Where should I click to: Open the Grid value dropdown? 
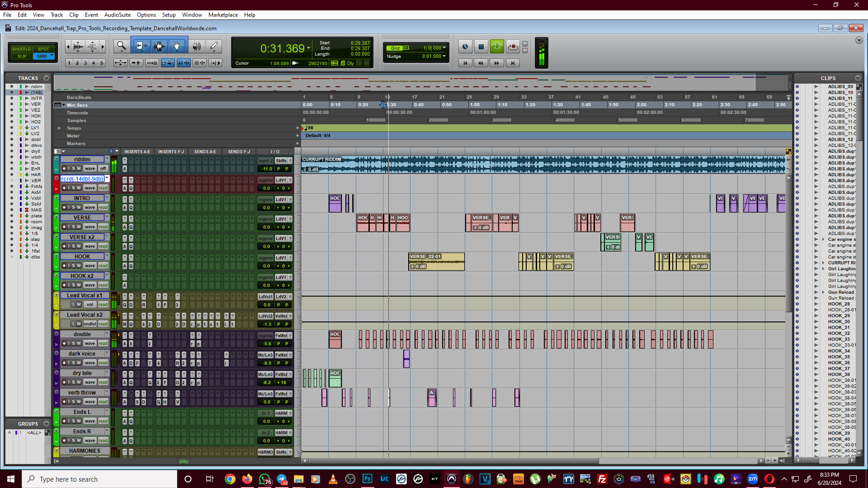click(444, 48)
